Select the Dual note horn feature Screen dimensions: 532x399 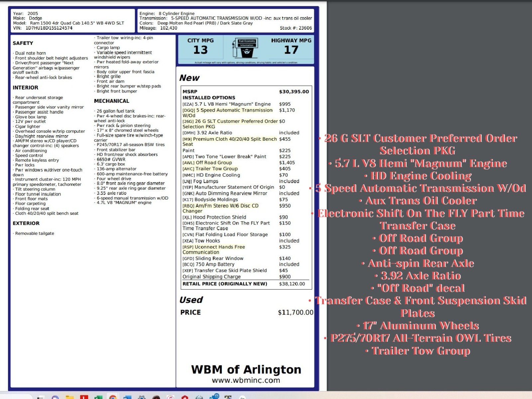(x=30, y=53)
